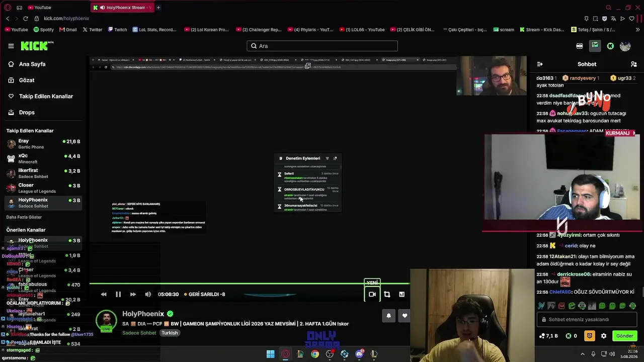This screenshot has width=644, height=362.
Task: Click the browser heart bookmark icon
Action: (x=631, y=19)
